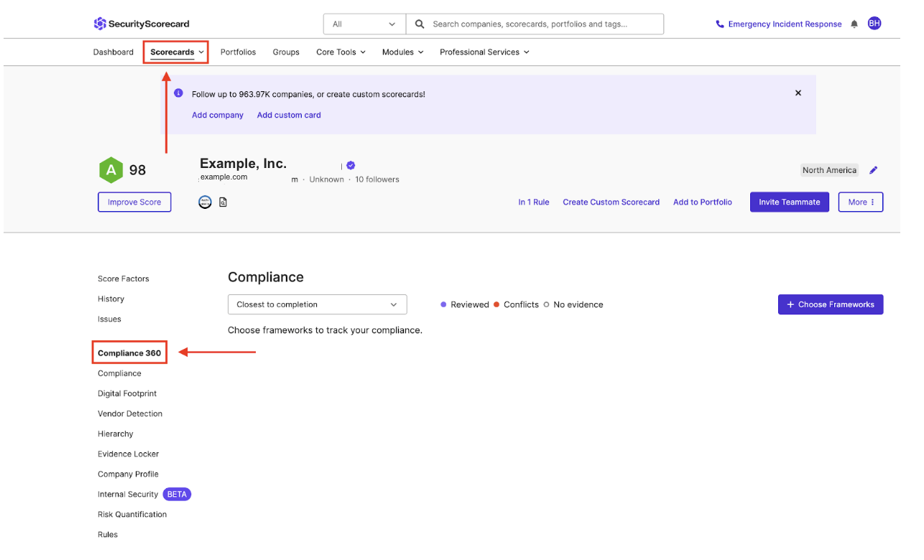Click the Add company link
Image resolution: width=924 pixels, height=560 pixels.
pos(218,115)
